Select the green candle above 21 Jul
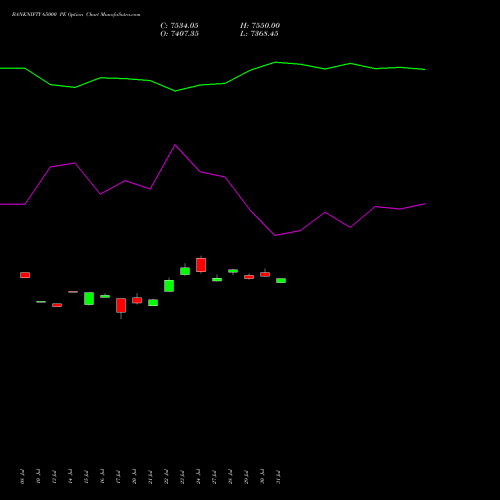The image size is (500, 500). click(x=153, y=303)
